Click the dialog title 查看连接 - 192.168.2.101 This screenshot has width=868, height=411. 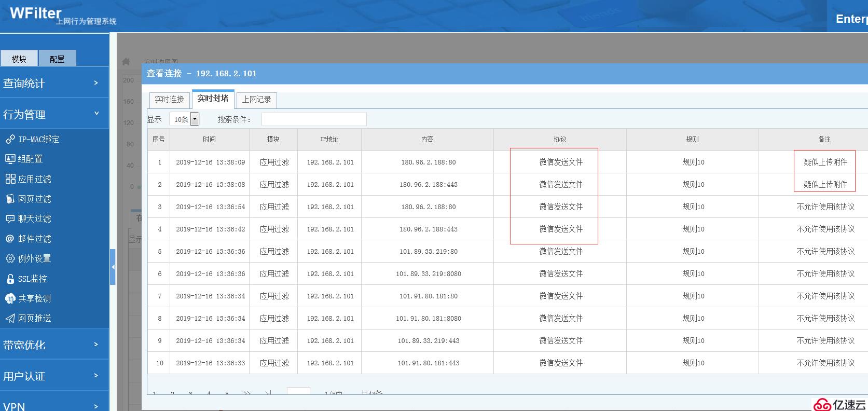pyautogui.click(x=202, y=73)
